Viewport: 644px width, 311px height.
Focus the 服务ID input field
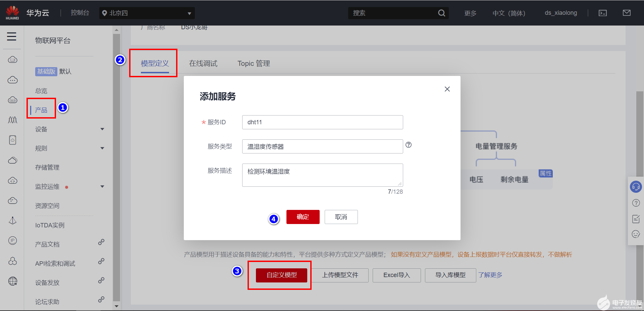coord(323,122)
